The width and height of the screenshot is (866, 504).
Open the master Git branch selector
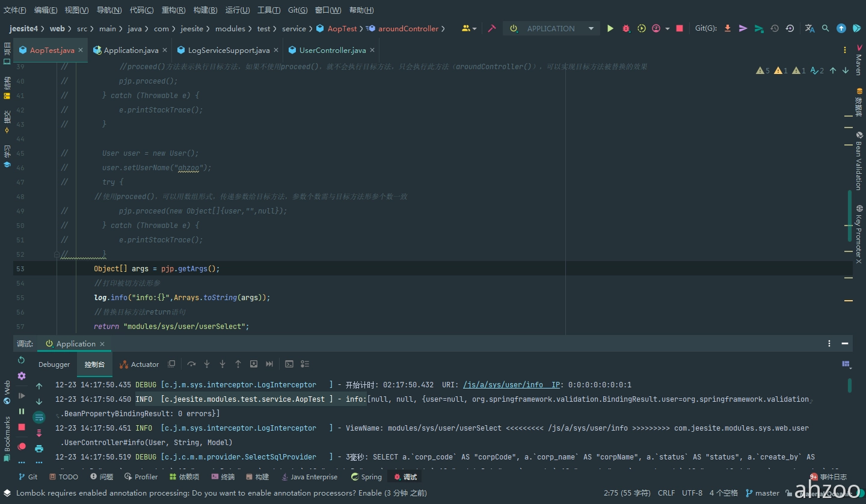coord(762,493)
